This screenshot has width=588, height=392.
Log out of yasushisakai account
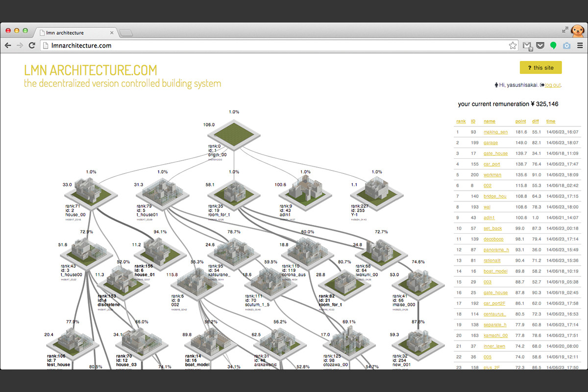click(553, 85)
